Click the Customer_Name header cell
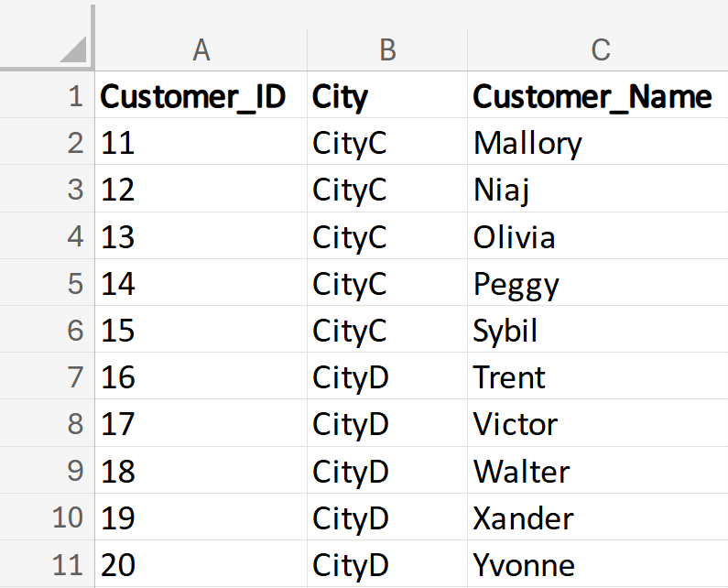728x588 pixels. 592,96
